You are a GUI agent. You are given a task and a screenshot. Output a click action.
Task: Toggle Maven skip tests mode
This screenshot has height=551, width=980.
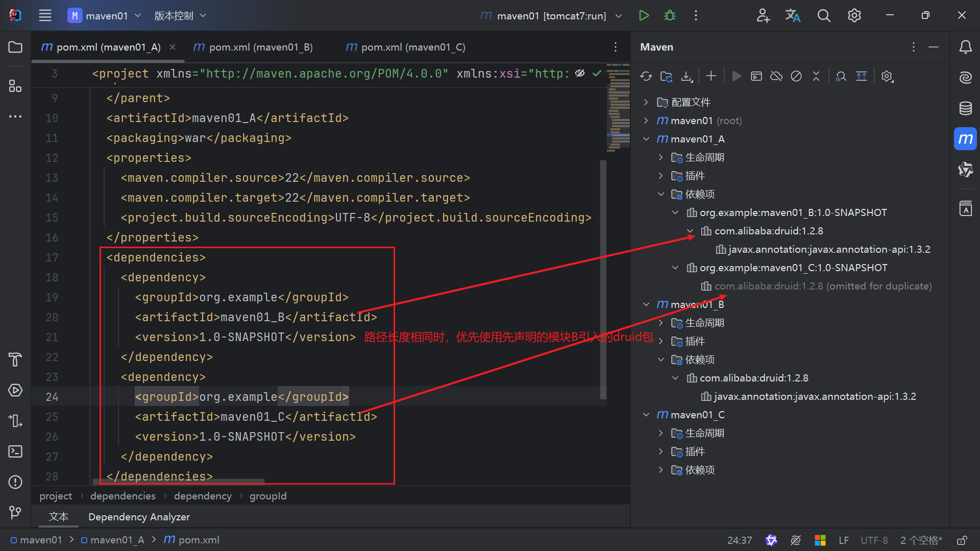(x=796, y=76)
